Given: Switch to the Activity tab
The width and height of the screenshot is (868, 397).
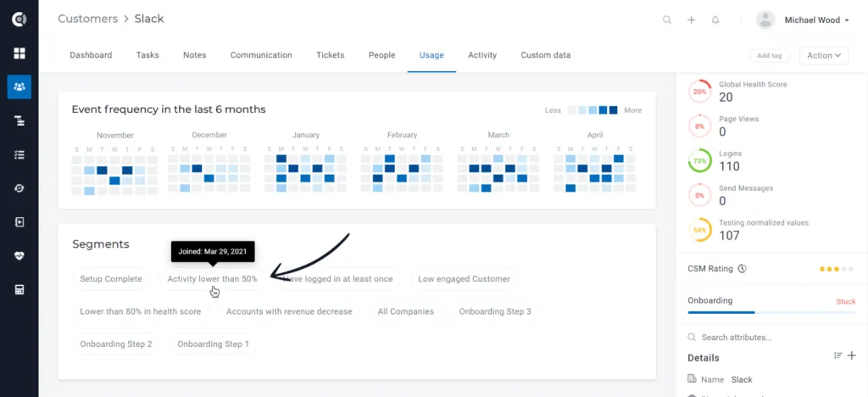Looking at the screenshot, I should coord(482,55).
